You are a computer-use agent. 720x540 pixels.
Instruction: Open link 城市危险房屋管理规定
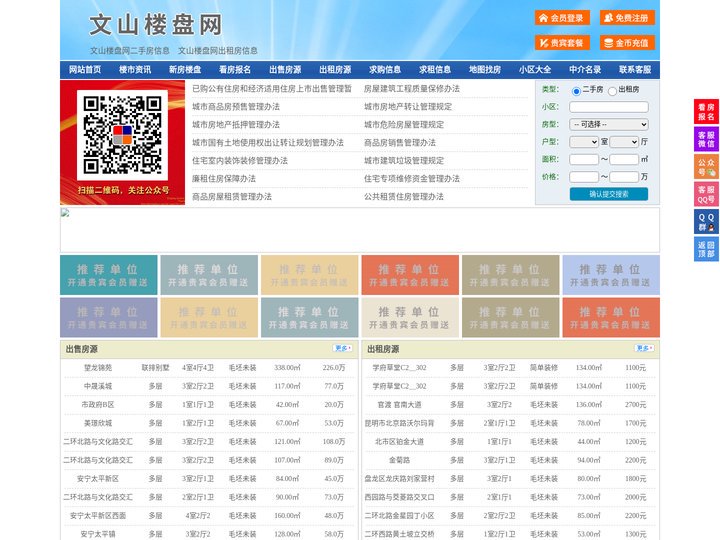pos(404,124)
